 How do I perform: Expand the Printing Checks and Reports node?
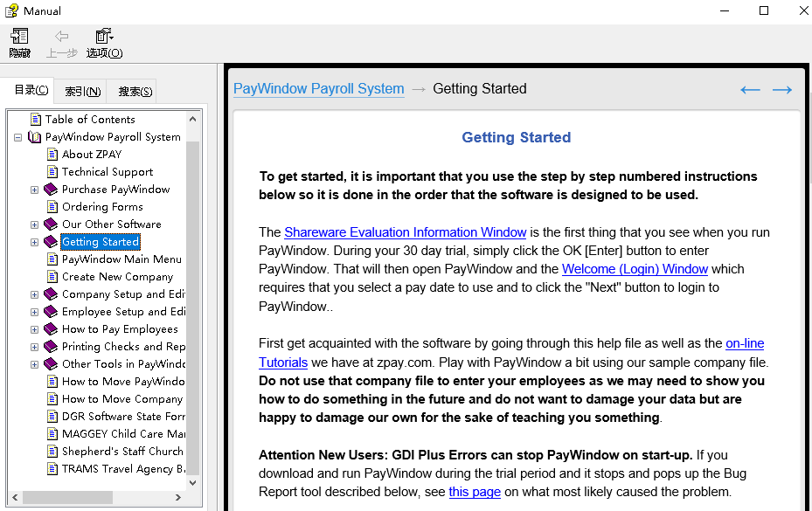point(35,347)
